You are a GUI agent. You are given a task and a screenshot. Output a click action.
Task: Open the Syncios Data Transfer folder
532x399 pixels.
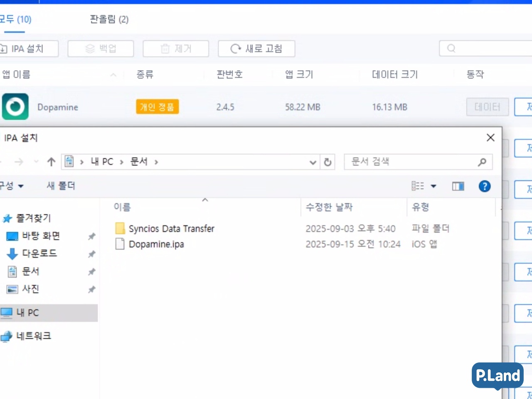point(171,229)
